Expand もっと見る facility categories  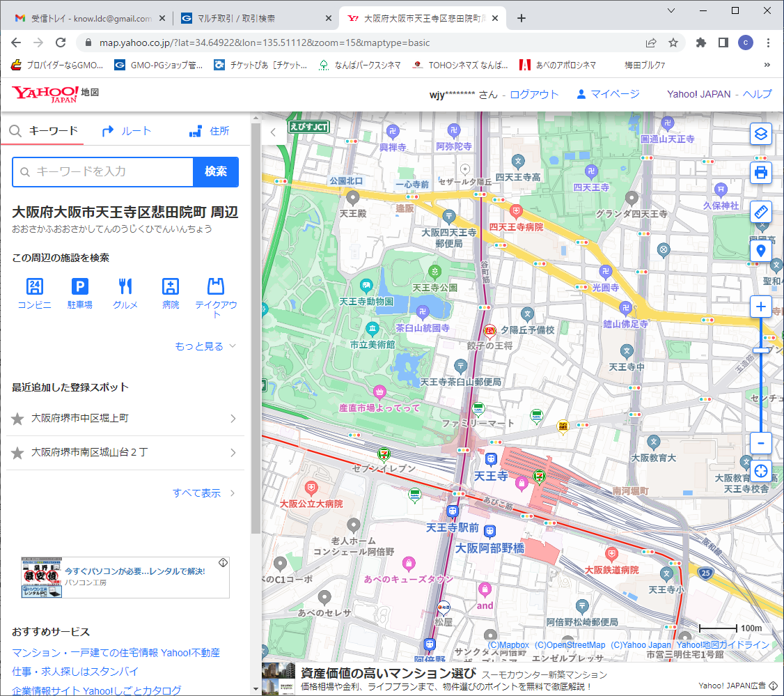(205, 346)
